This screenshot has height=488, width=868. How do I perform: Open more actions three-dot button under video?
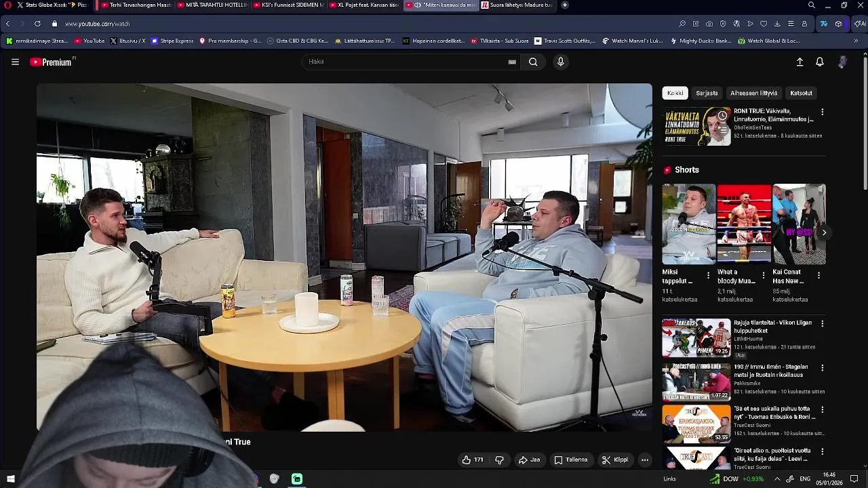(645, 460)
